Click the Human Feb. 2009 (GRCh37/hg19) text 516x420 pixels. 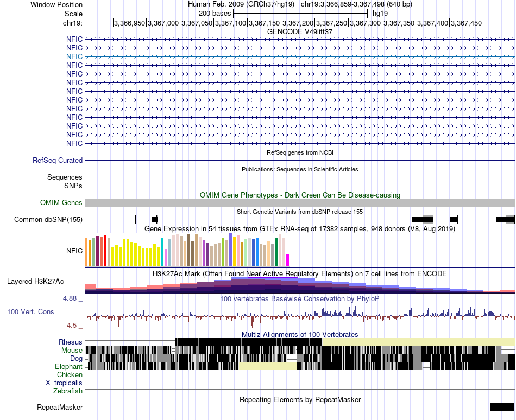point(241,4)
